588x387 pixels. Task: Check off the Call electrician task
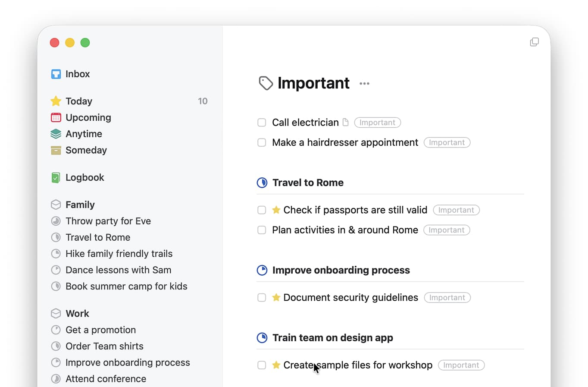pos(262,123)
